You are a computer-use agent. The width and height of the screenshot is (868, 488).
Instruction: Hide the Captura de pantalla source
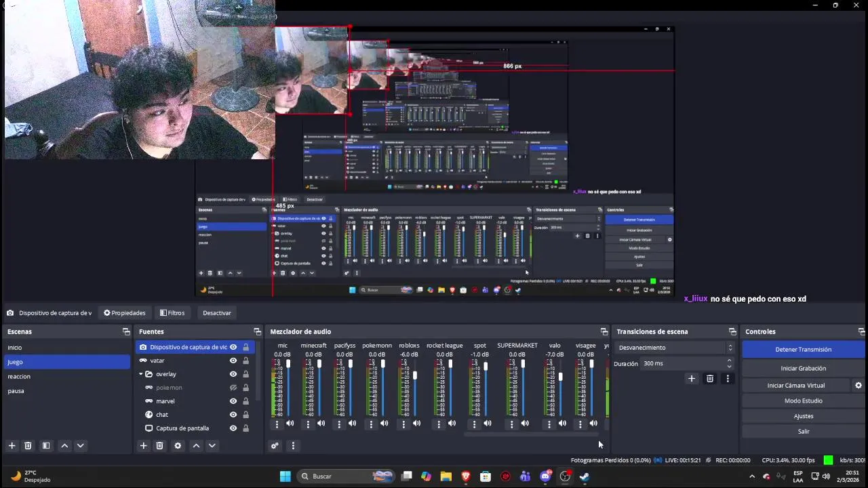pyautogui.click(x=233, y=428)
